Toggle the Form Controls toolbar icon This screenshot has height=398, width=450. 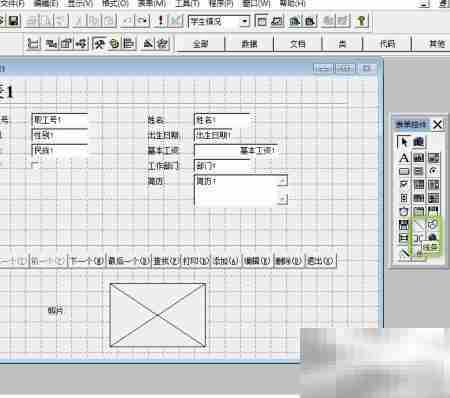(99, 43)
